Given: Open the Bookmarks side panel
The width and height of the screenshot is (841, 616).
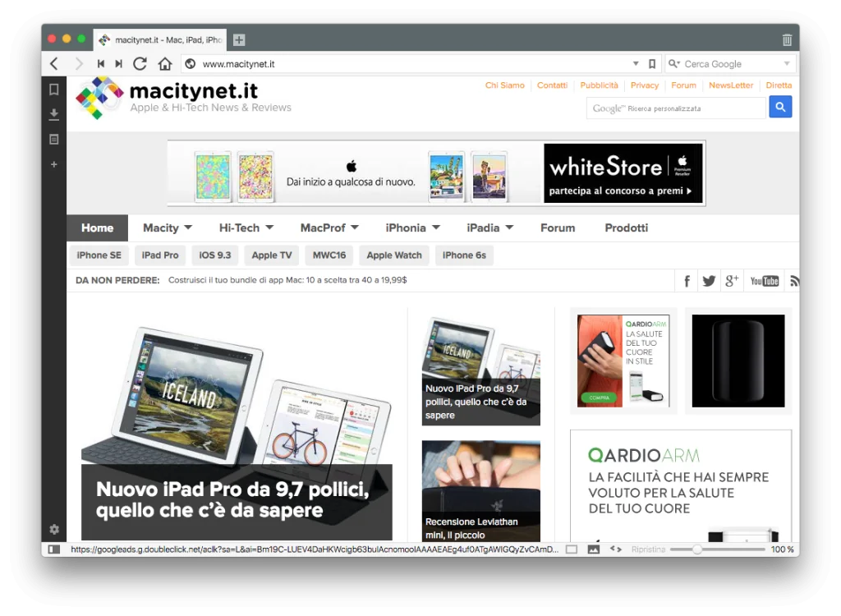Looking at the screenshot, I should click(x=53, y=89).
